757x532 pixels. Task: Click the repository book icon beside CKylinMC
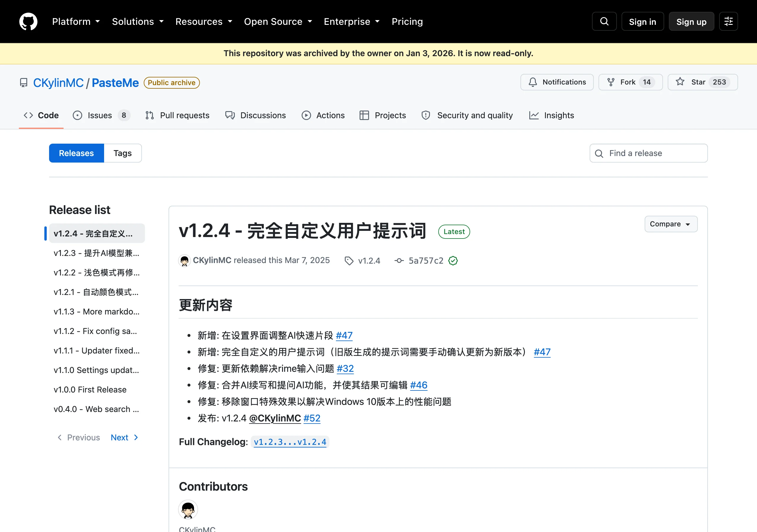pyautogui.click(x=24, y=83)
